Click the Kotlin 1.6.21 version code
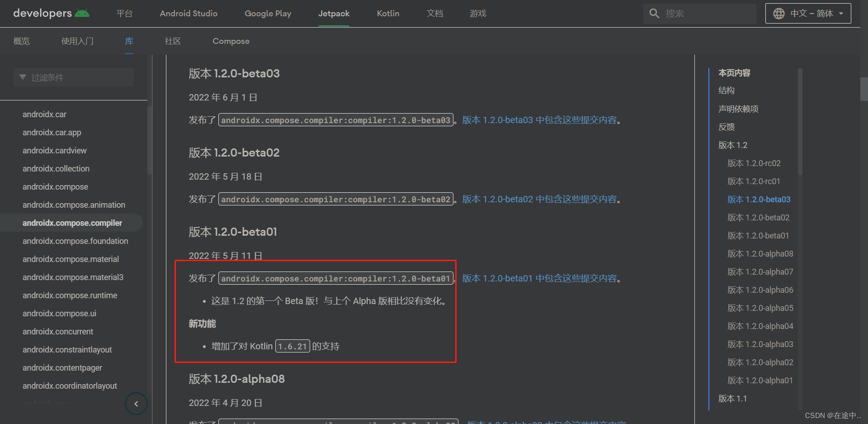Screen dimensions: 868x424 (x=292, y=346)
